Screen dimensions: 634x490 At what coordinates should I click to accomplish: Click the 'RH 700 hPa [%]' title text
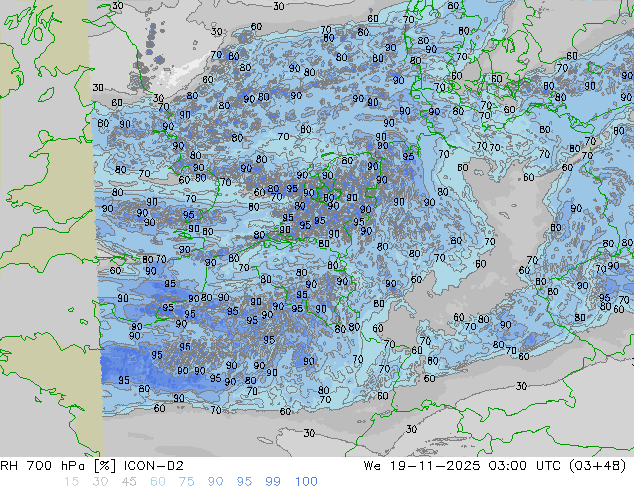[x=59, y=466]
